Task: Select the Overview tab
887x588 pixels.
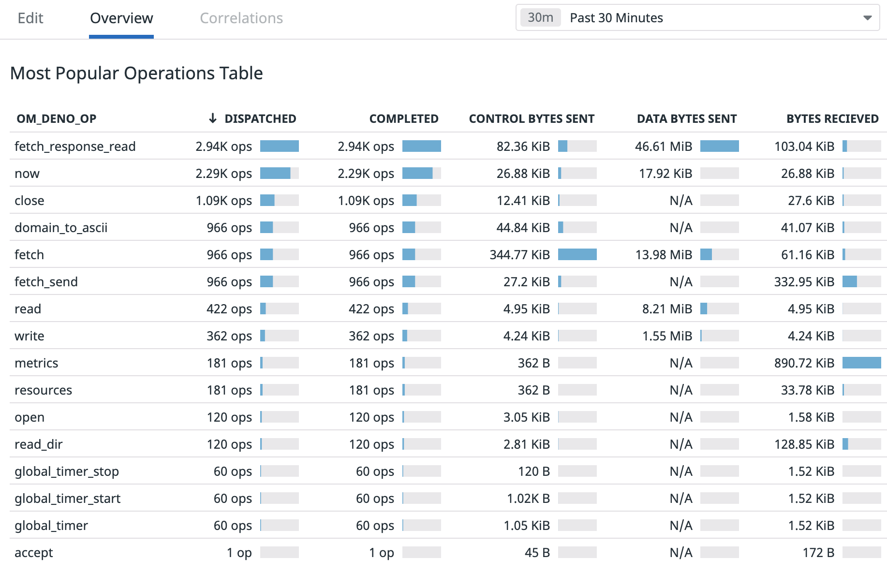Action: coord(121,18)
